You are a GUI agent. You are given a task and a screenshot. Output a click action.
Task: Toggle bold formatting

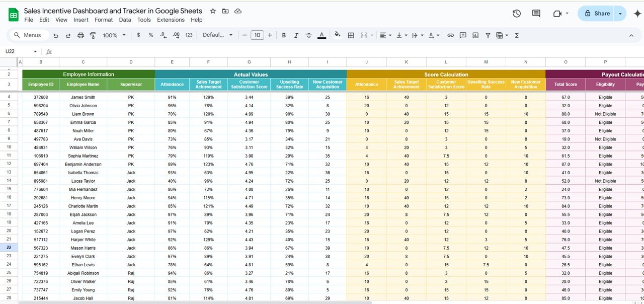click(x=284, y=35)
